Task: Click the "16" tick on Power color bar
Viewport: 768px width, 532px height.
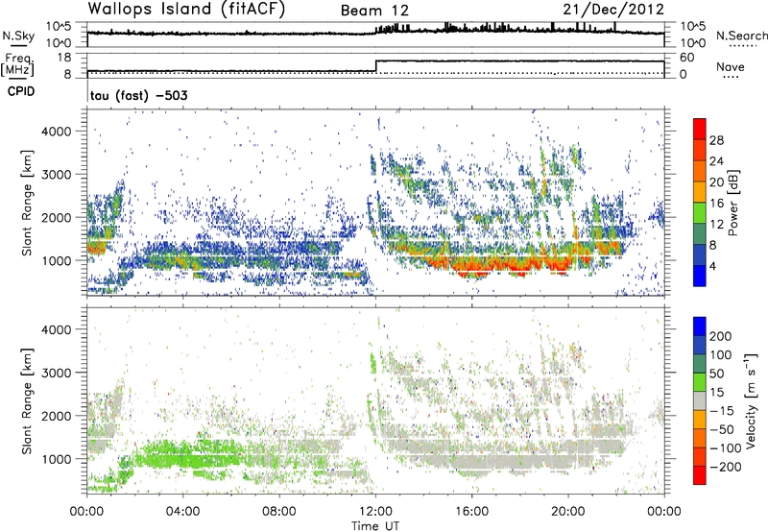Action: pos(716,203)
